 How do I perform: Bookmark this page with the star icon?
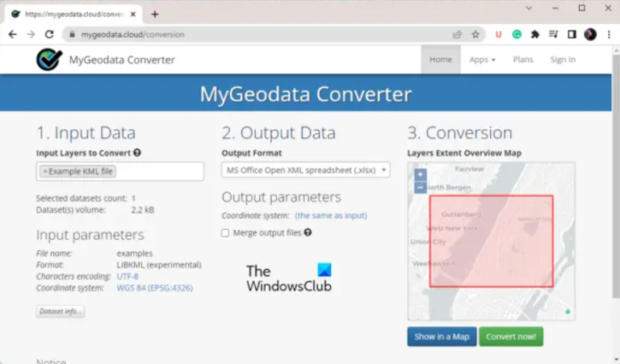[x=475, y=35]
